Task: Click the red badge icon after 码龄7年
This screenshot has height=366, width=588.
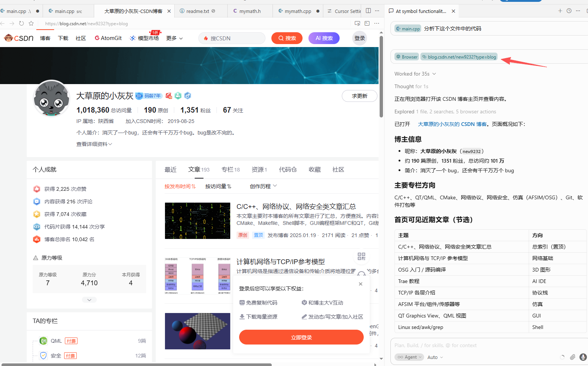Action: click(169, 96)
